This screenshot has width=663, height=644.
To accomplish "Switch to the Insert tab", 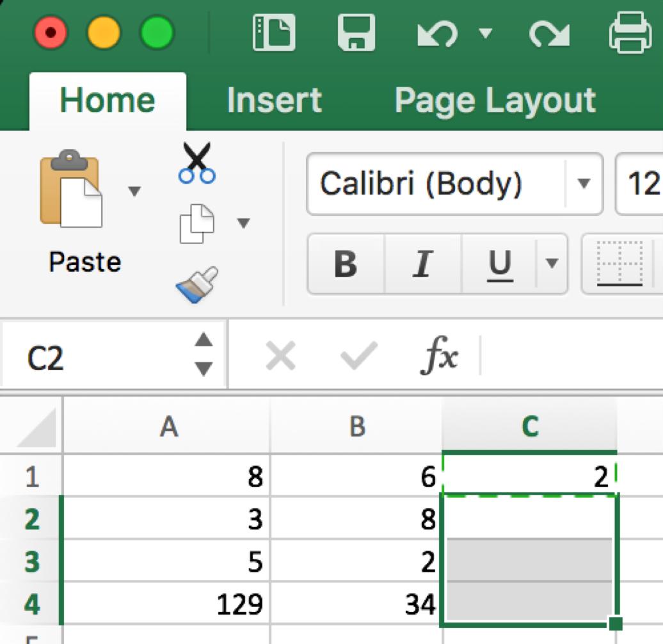I will pos(274,101).
